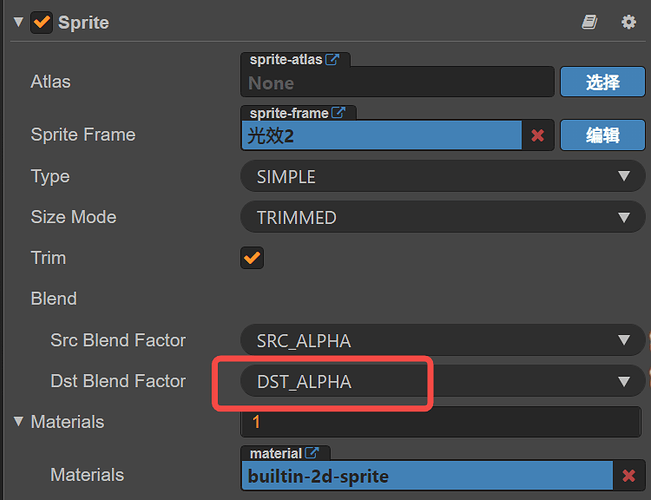Clear the Sprite Frame with the red X
651x500 pixels.
coord(538,135)
